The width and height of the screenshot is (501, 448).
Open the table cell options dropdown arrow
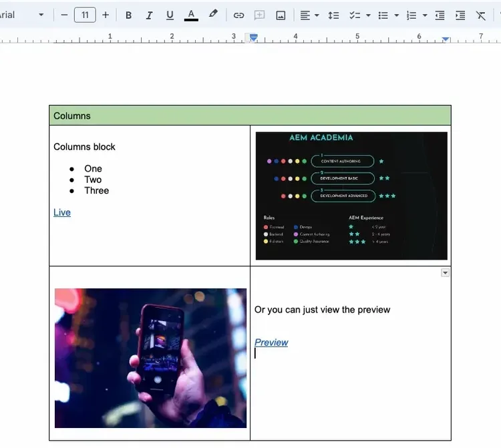click(x=445, y=272)
